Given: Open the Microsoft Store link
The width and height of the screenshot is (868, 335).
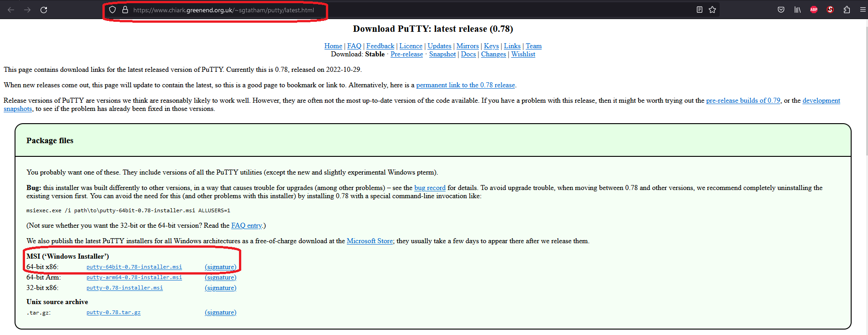Looking at the screenshot, I should [x=370, y=241].
